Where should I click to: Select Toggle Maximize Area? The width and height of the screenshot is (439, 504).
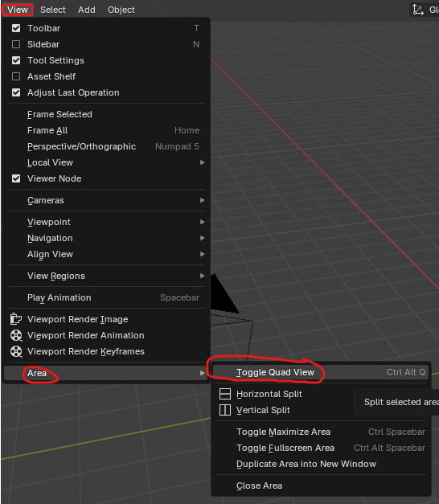click(x=321, y=432)
